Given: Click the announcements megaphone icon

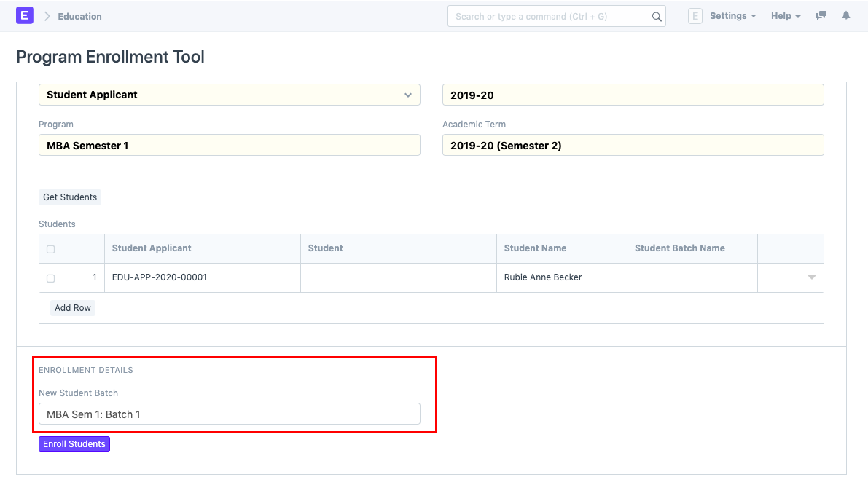Looking at the screenshot, I should point(821,15).
